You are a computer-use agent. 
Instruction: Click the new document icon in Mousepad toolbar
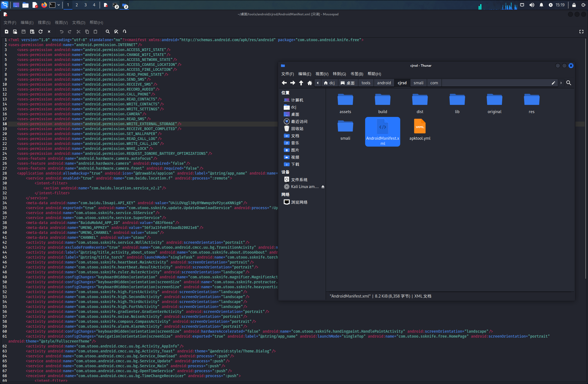tap(6, 32)
